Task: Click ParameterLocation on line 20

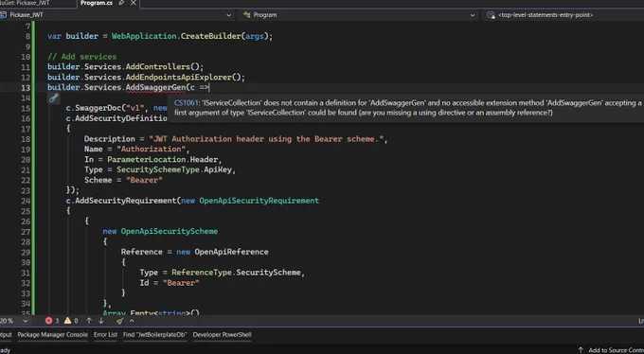Action: (x=147, y=159)
